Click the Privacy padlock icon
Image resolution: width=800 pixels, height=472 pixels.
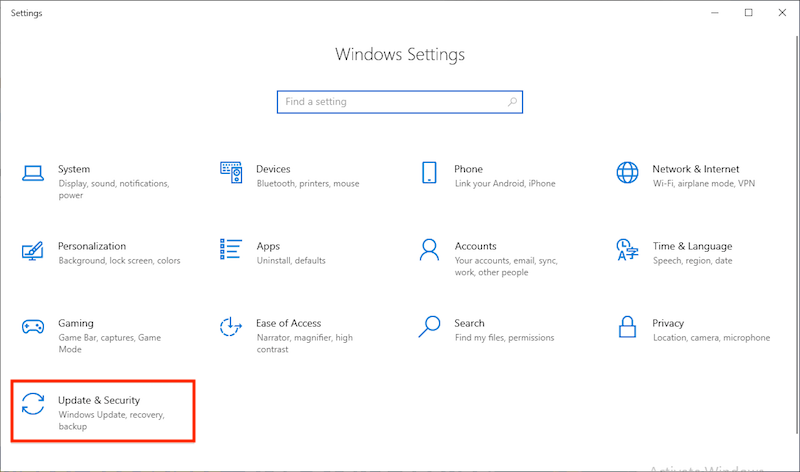(x=627, y=326)
